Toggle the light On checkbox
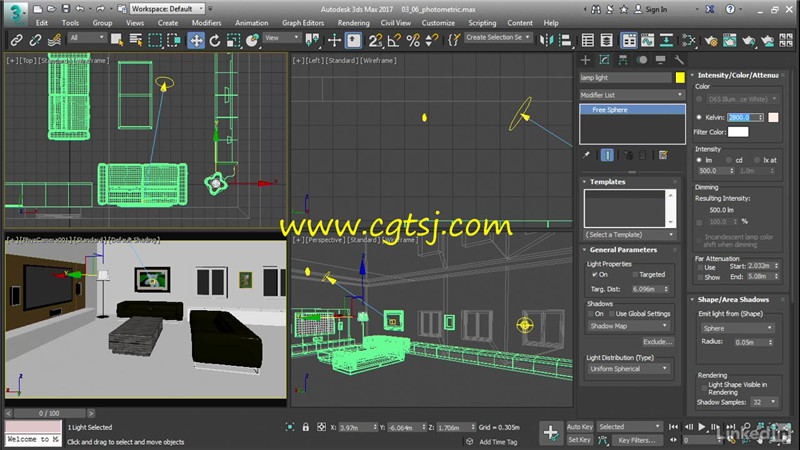This screenshot has height=450, width=800. pos(594,274)
